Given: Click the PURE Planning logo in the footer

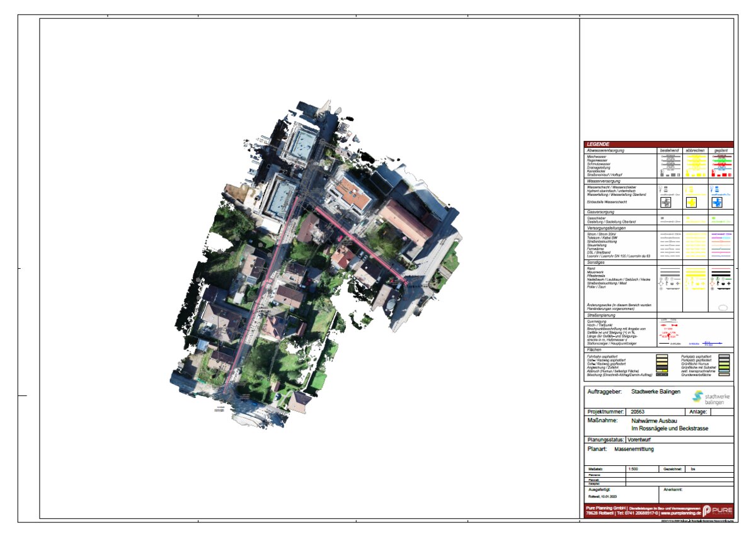Looking at the screenshot, I should (x=716, y=511).
